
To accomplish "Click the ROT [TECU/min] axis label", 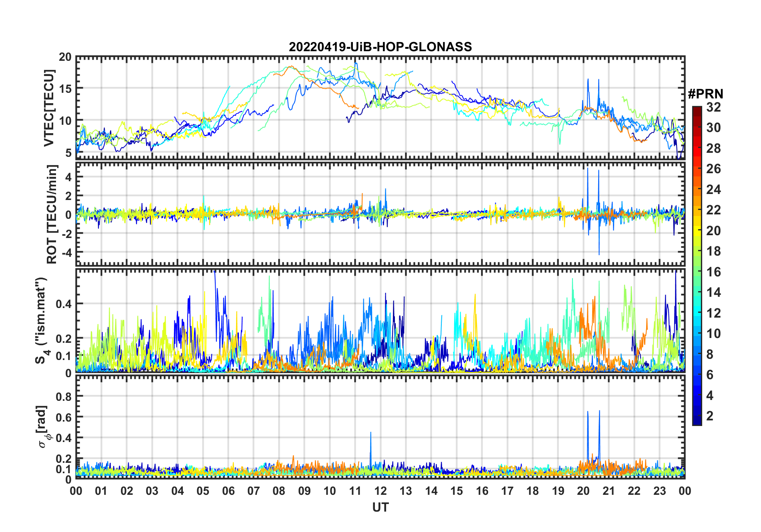I will coord(52,214).
